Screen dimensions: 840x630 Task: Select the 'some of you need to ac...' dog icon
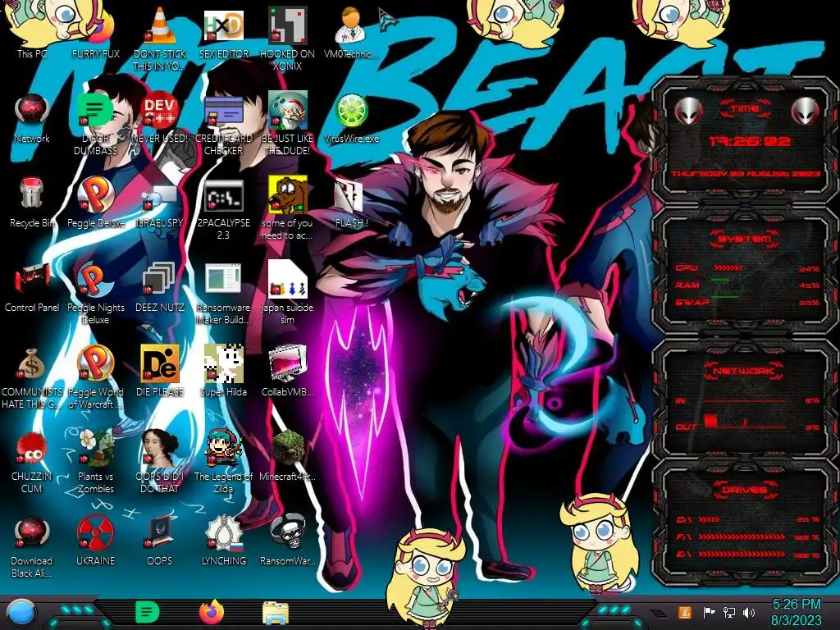pos(288,209)
